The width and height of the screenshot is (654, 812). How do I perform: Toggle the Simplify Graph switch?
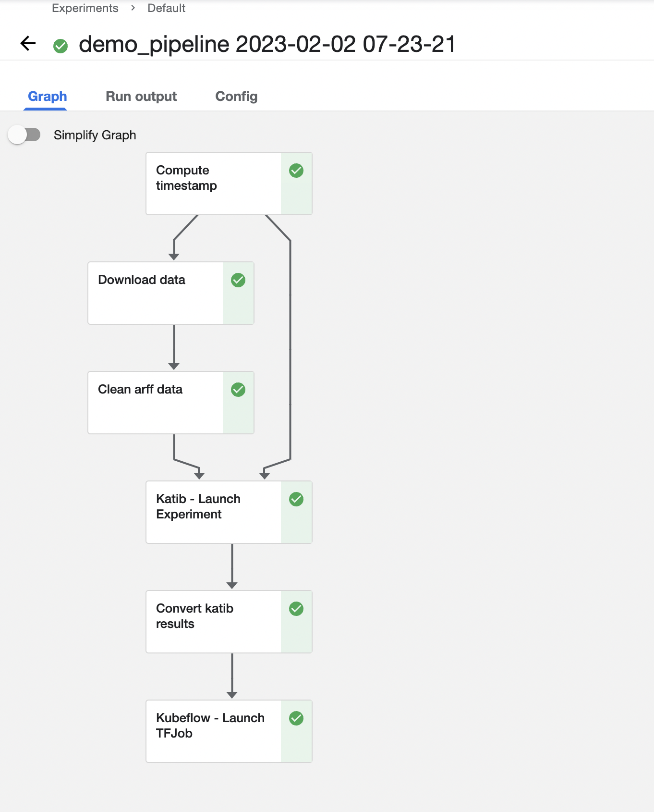[24, 135]
